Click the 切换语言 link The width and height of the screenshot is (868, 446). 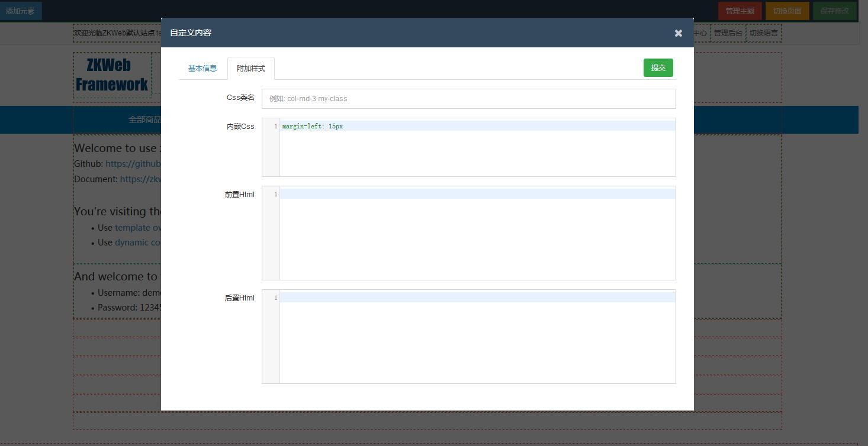pos(764,33)
